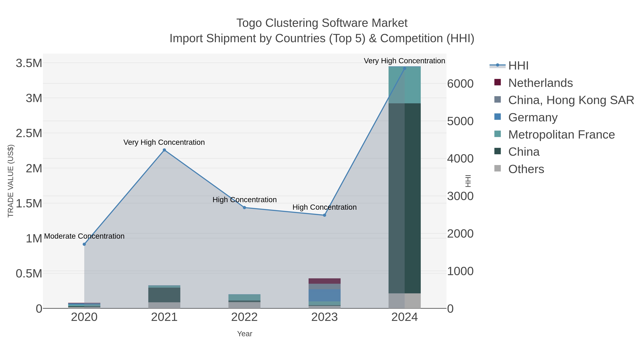
Task: Select the 2022 HHI data point
Action: pyautogui.click(x=245, y=207)
